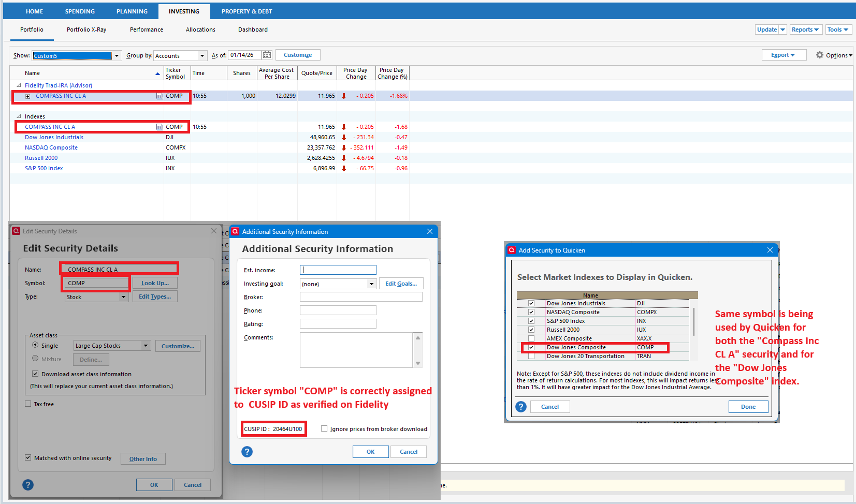
Task: Switch to Allocations sub-tab
Action: click(200, 29)
